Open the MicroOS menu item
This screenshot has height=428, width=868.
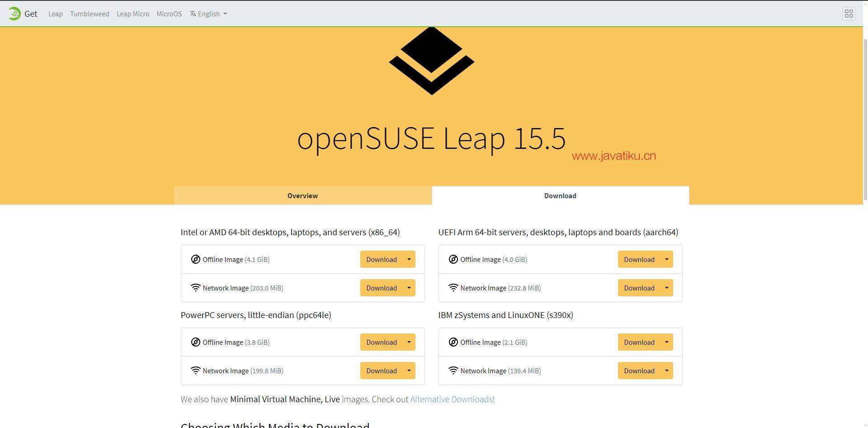[x=169, y=14]
